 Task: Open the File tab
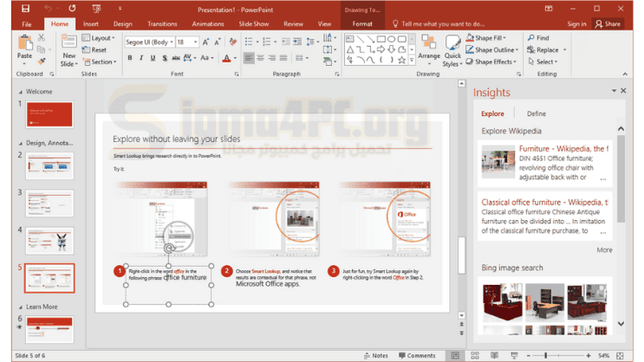coord(27,24)
